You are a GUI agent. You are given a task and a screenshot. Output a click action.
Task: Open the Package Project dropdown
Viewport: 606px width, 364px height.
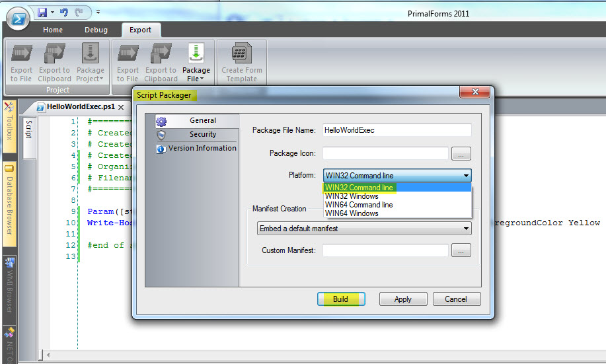[x=90, y=63]
